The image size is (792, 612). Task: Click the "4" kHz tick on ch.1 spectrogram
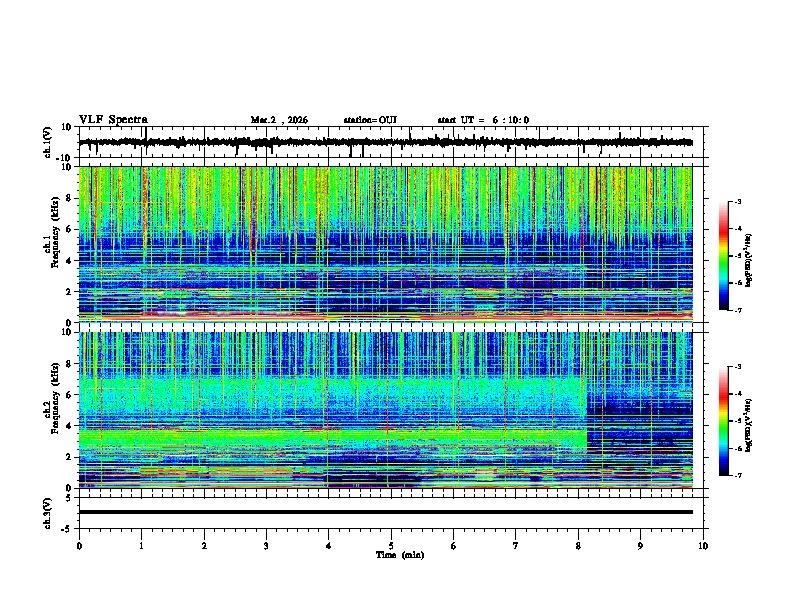coord(70,261)
